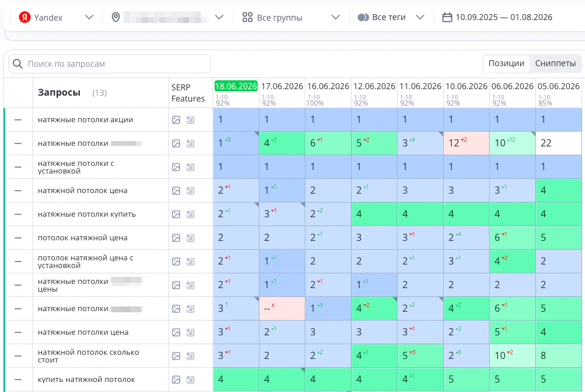The width and height of the screenshot is (585, 392).
Task: Toggle the tags switch icon beside Все теги
Action: [363, 17]
